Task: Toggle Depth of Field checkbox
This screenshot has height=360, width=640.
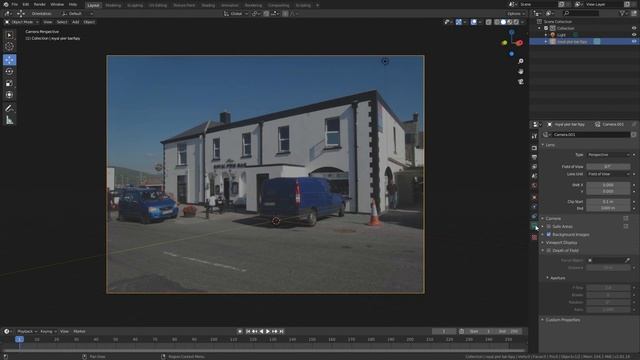Action: click(x=549, y=251)
